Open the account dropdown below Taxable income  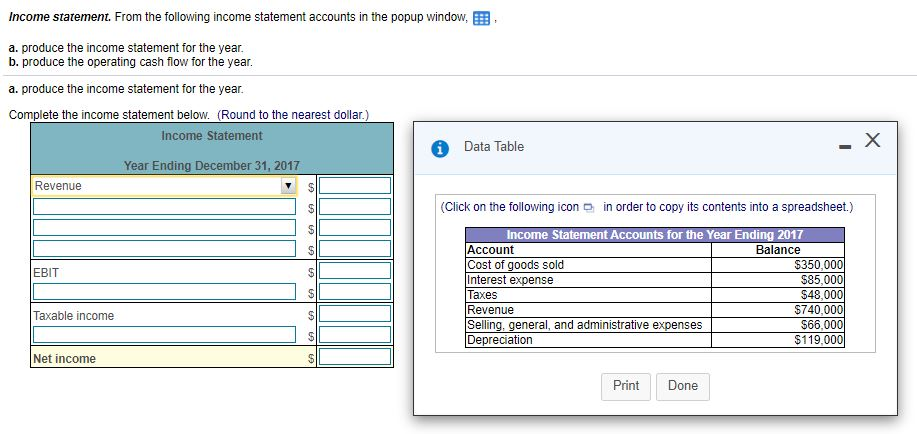pos(164,335)
